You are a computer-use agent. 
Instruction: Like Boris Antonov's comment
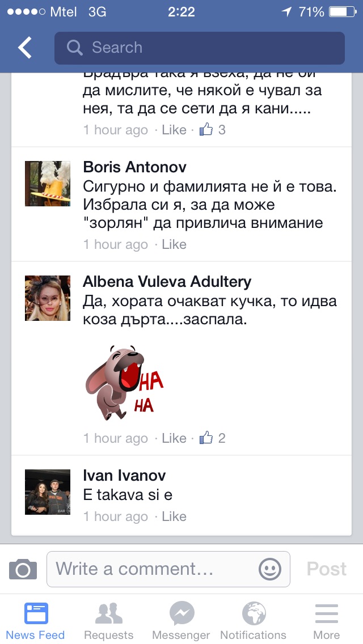(x=174, y=244)
